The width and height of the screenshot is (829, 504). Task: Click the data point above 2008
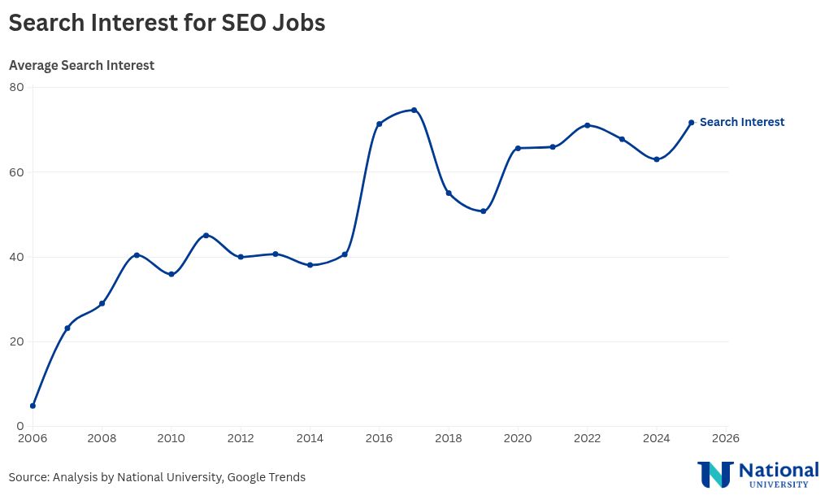[x=102, y=303]
